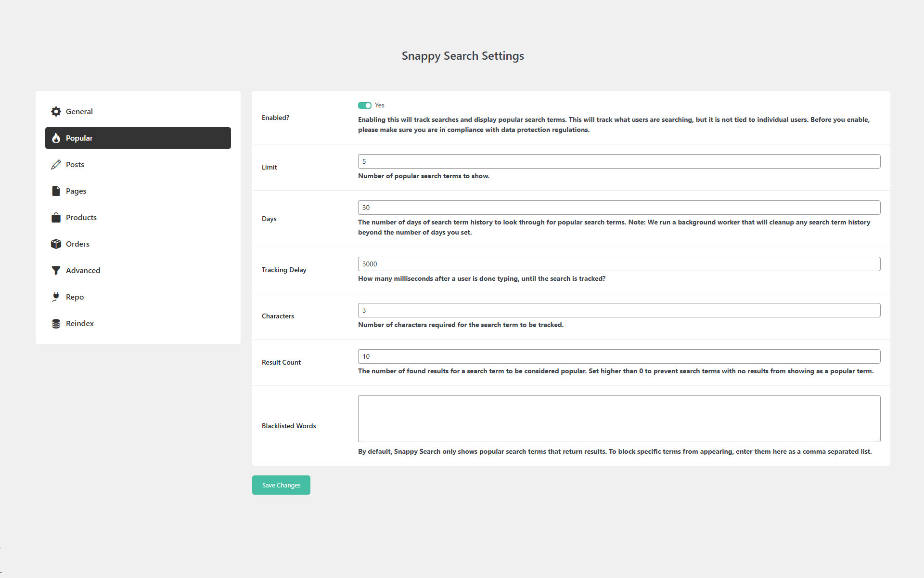Screen dimensions: 924x578
Task: Click the Characters input field
Action: pyautogui.click(x=619, y=310)
